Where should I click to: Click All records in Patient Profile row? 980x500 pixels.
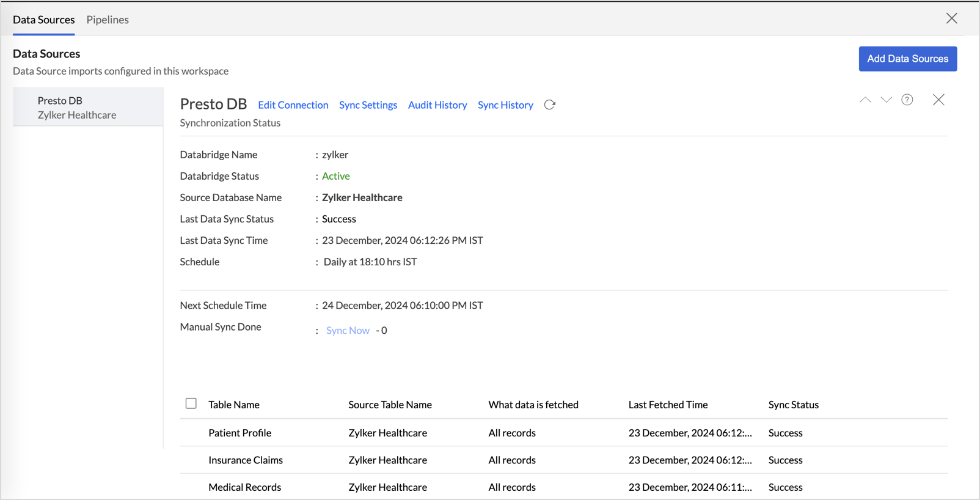[512, 433]
